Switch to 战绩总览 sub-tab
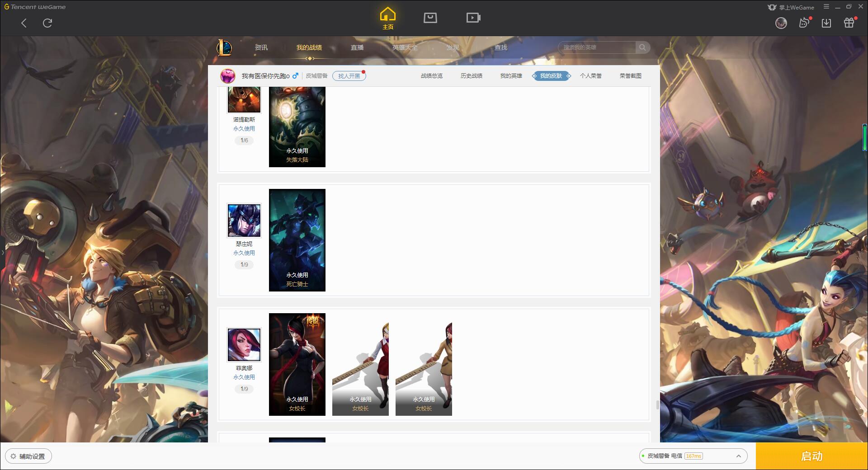 pyautogui.click(x=432, y=76)
